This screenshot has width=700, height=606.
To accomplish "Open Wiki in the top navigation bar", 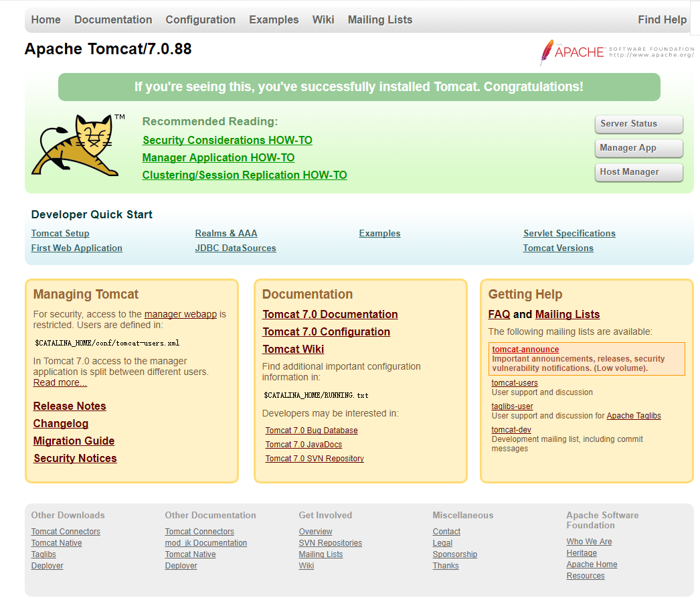I will (x=323, y=19).
